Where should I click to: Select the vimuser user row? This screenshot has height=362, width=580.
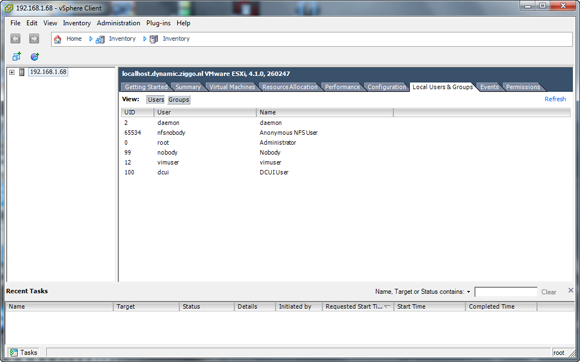click(x=346, y=163)
